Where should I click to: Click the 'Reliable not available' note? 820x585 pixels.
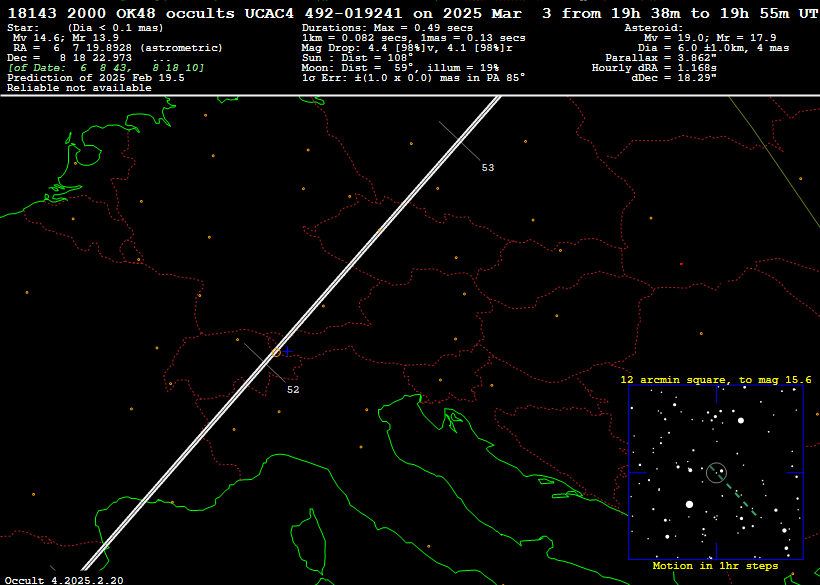tap(79, 88)
